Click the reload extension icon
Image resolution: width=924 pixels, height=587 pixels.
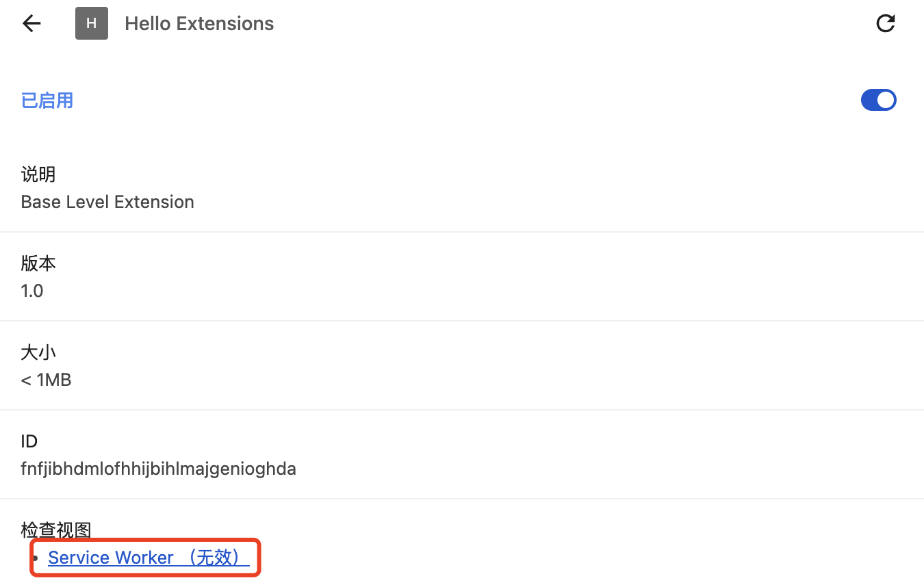coord(886,24)
